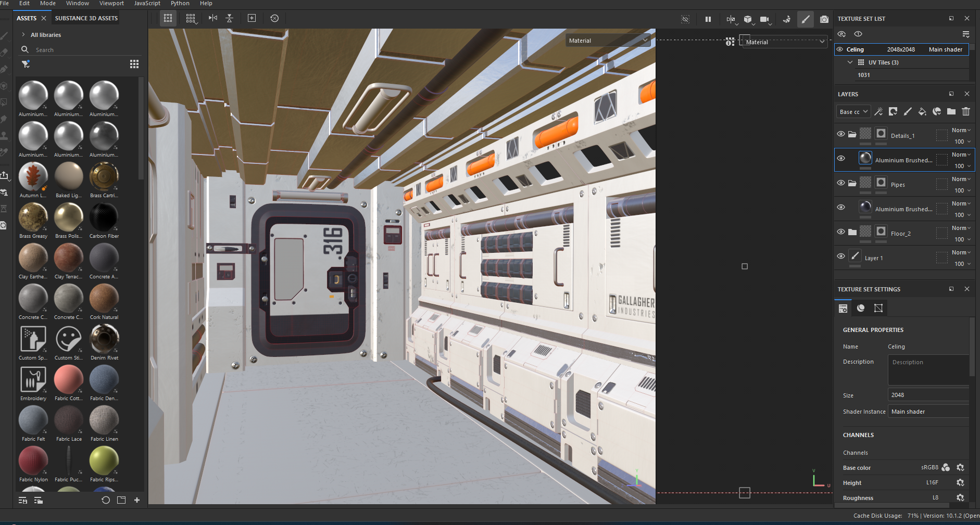Select Cork Natural material thumbnail

(x=104, y=298)
